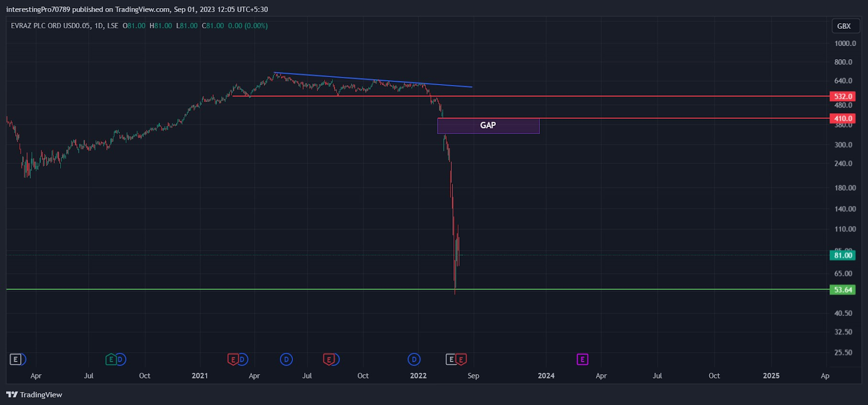
Task: Open the GBX currency selector
Action: [x=846, y=26]
